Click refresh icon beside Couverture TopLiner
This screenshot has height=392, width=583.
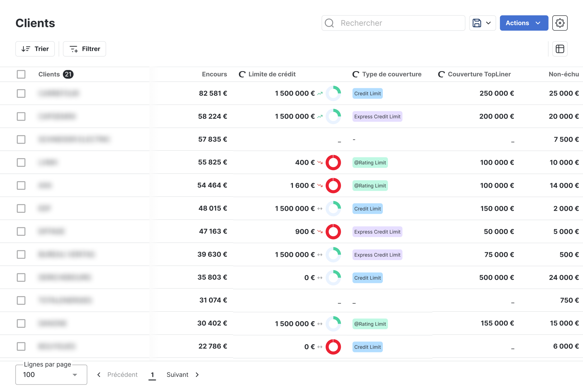(441, 74)
